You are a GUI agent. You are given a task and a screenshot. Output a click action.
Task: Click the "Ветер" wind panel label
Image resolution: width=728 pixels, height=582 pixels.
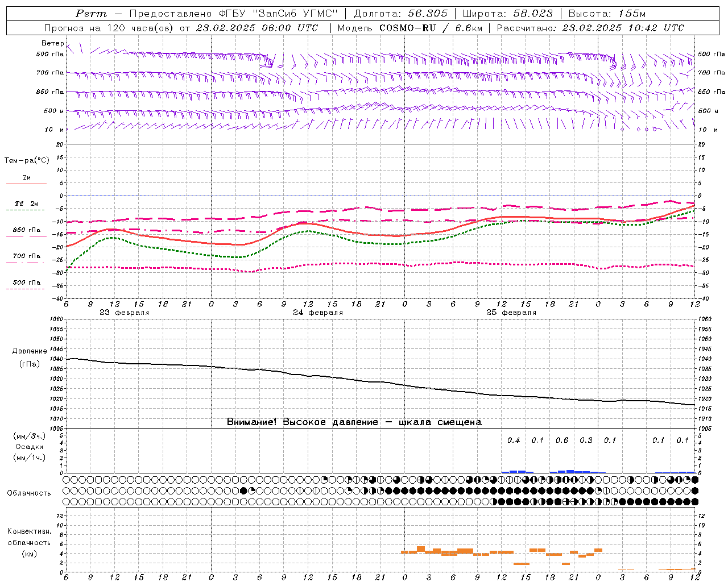[52, 43]
